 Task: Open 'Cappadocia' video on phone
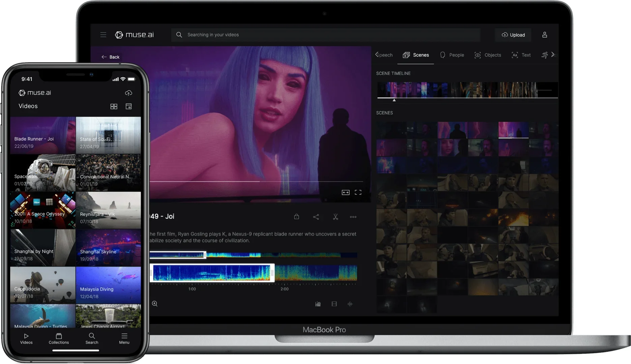pyautogui.click(x=43, y=285)
